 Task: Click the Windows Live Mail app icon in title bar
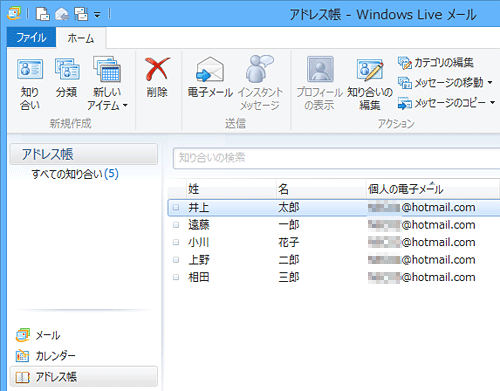click(14, 13)
